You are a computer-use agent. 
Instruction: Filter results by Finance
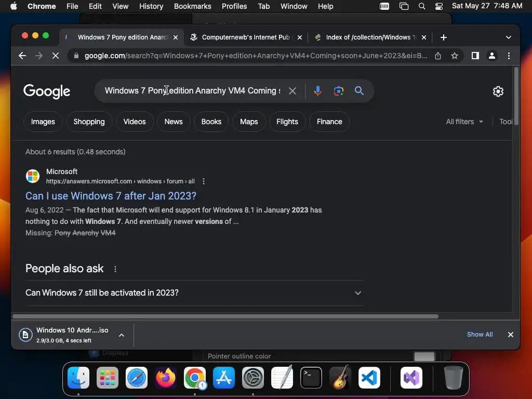tap(329, 122)
